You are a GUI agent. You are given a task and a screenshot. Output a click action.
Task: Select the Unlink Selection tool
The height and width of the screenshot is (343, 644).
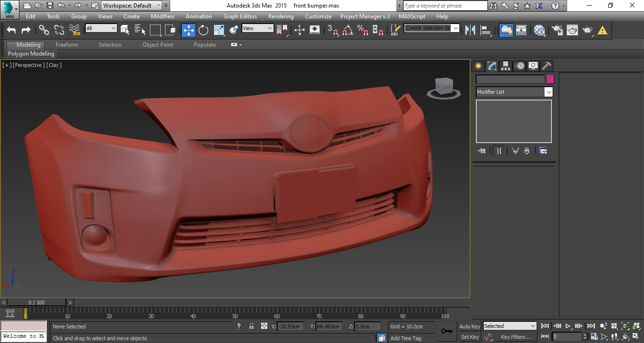point(59,30)
